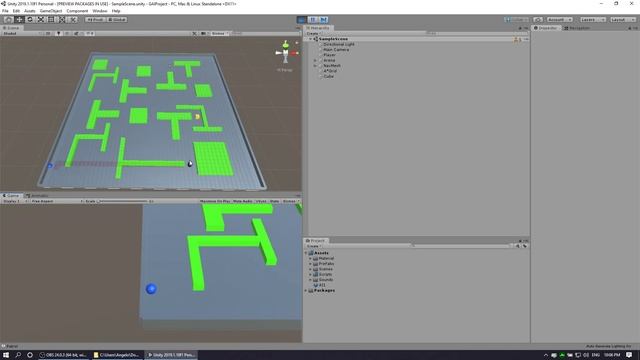640x360 pixels.
Task: Open the Gizmos dropdown in Scene view
Action: [220, 33]
